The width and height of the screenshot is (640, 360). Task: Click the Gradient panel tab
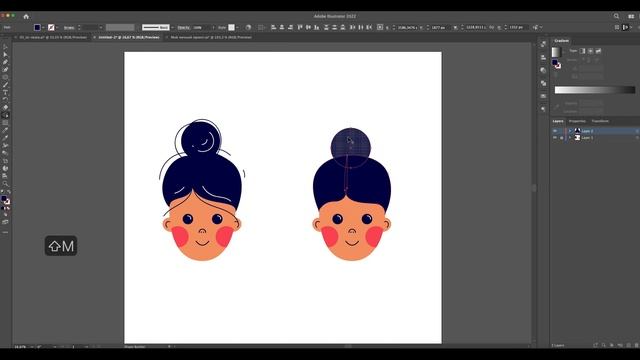[x=561, y=41]
